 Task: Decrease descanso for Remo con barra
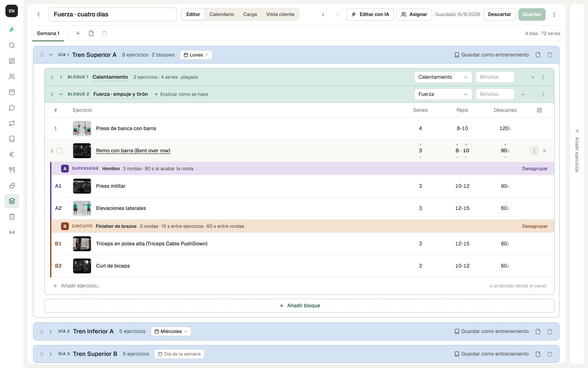505,157
